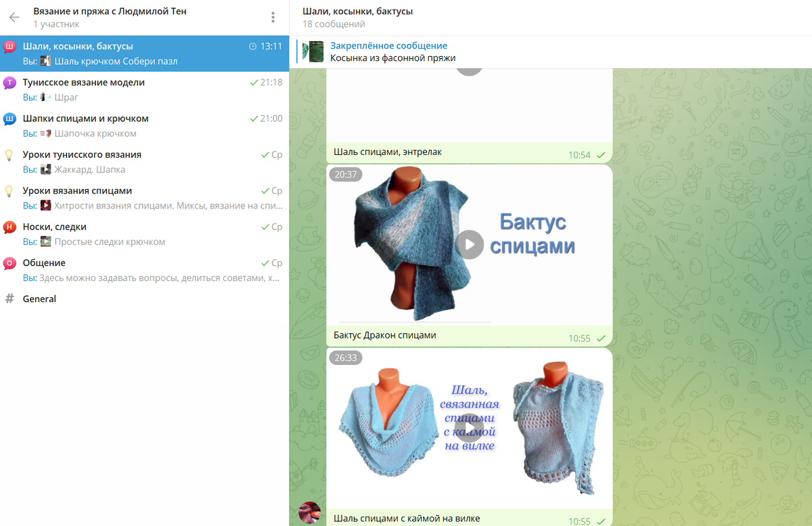Click preview text Жаккард. Шапка
This screenshot has width=812, height=526.
click(x=89, y=169)
